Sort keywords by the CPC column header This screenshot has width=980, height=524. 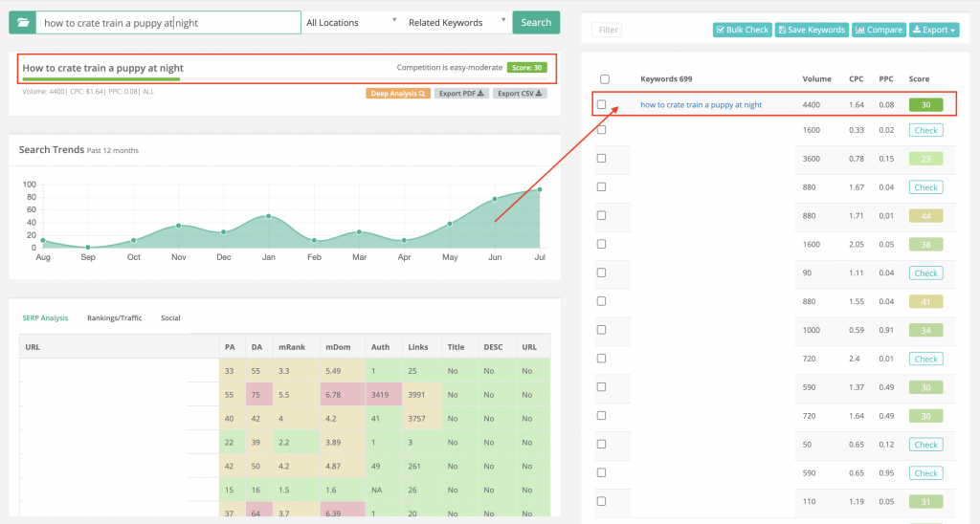point(857,79)
